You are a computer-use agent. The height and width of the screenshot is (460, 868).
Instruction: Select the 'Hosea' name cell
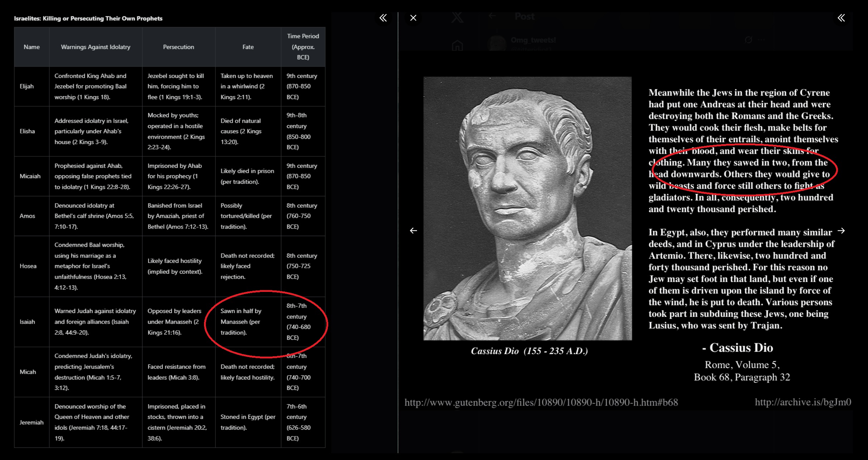coord(31,266)
